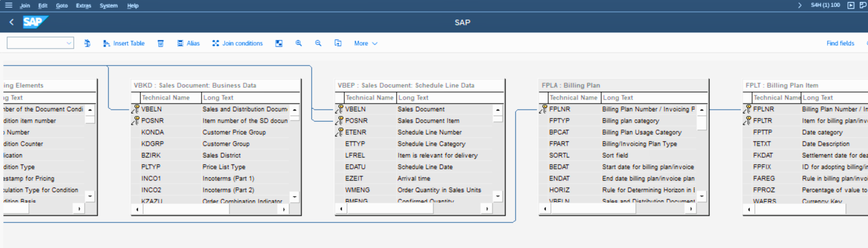Click the Find fields link
The width and height of the screenshot is (868, 248).
pyautogui.click(x=840, y=43)
